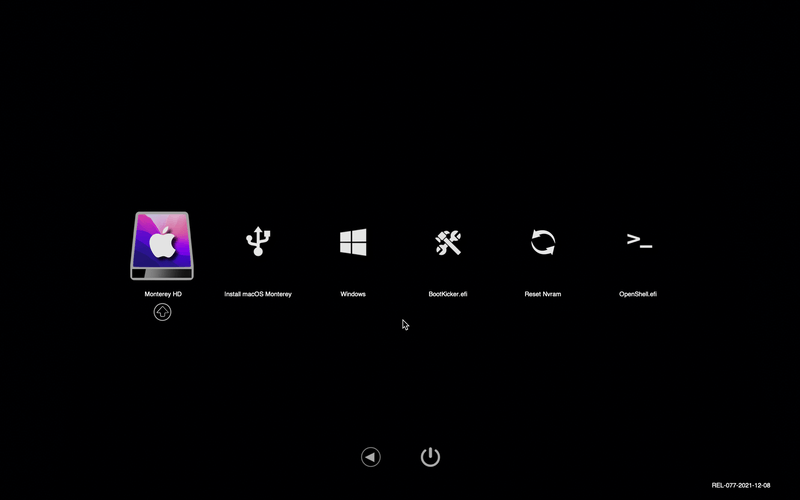Click the up-arrow default indicator under Monterey HD

[162, 312]
